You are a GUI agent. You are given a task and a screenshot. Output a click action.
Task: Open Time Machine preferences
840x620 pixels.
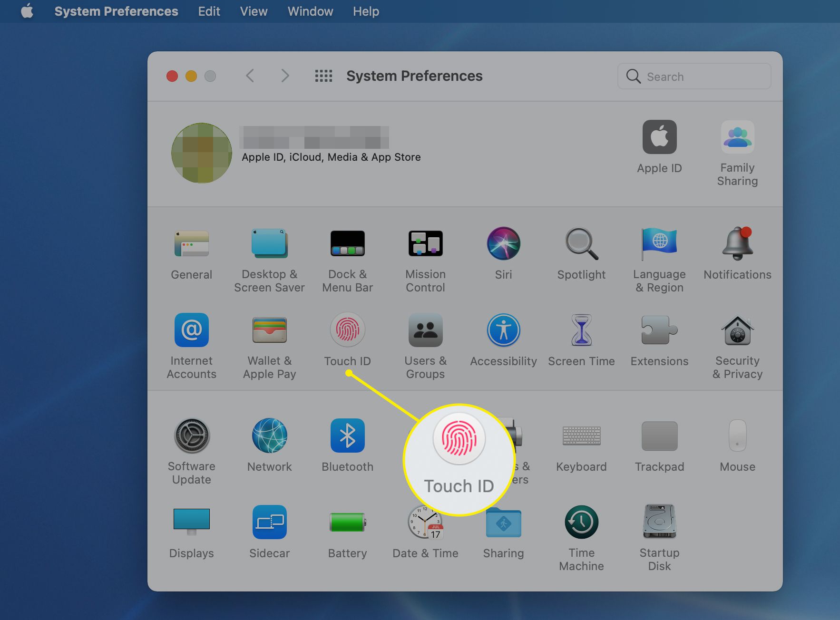coord(581,522)
